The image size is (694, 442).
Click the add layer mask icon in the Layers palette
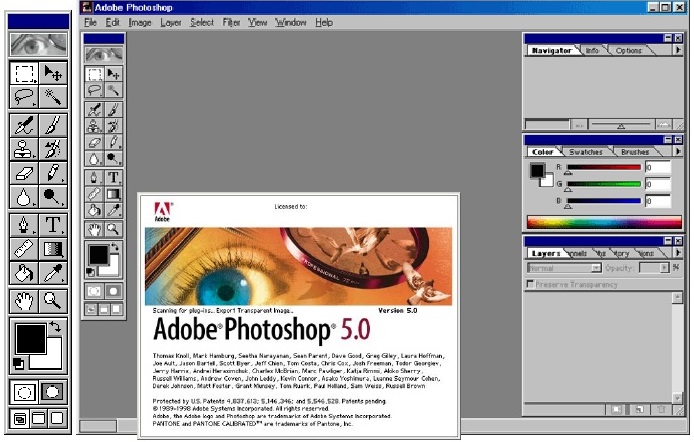pos(617,409)
